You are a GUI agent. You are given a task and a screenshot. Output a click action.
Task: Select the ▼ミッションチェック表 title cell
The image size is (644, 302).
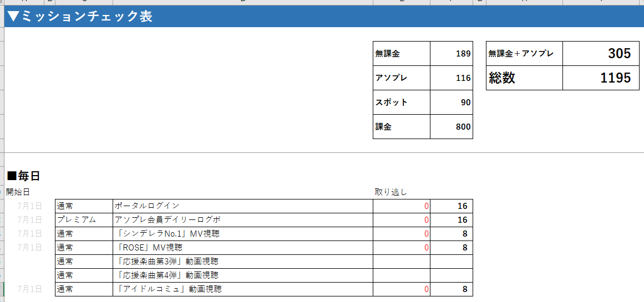(324, 17)
